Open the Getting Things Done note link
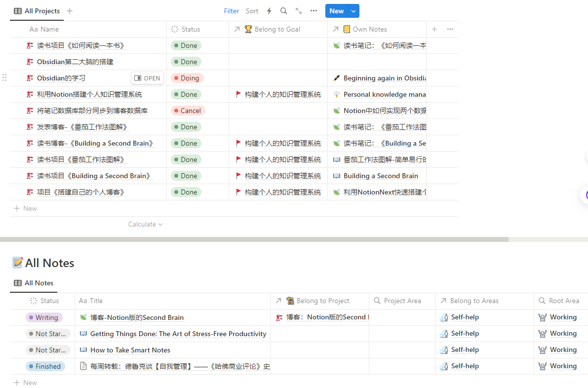588x388 pixels. 178,334
